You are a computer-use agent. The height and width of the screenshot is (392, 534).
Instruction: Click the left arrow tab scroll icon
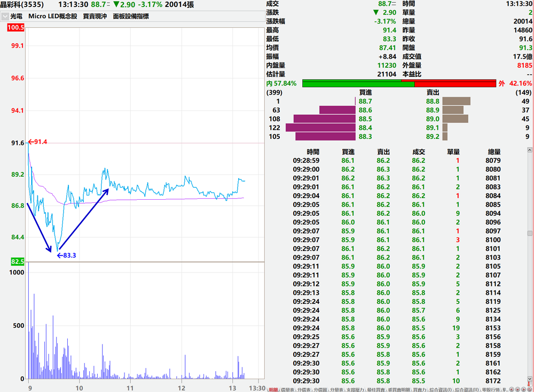pos(512,389)
